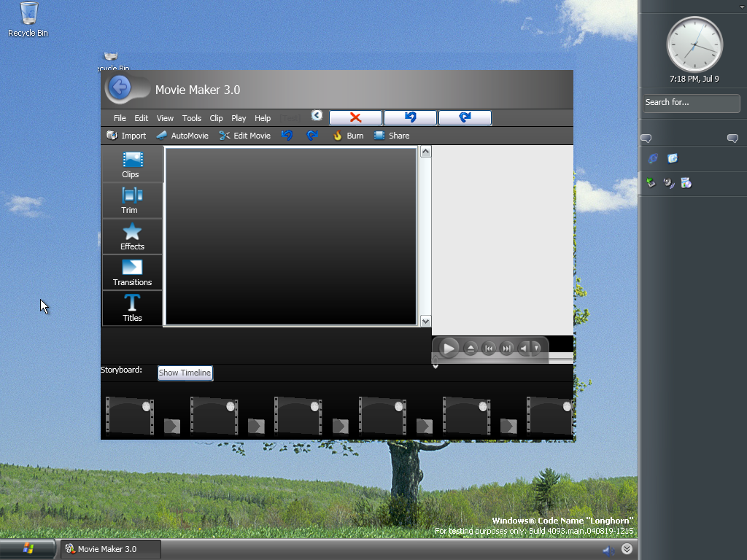Open the File menu
Image resolution: width=747 pixels, height=560 pixels.
[x=120, y=118]
